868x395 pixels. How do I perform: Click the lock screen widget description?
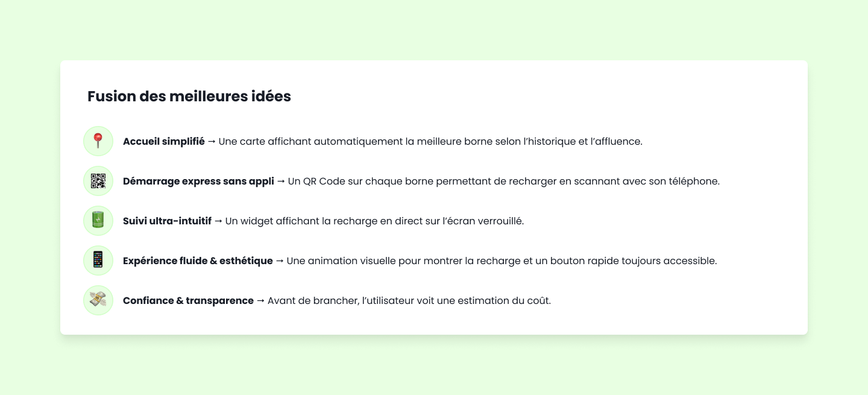[374, 221]
